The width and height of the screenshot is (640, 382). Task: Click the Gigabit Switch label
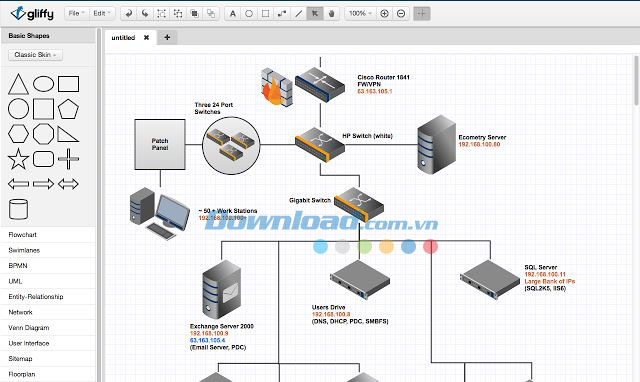point(310,200)
